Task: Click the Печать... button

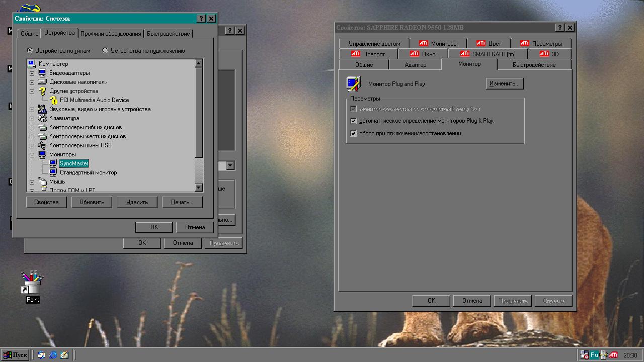Action: (x=182, y=202)
